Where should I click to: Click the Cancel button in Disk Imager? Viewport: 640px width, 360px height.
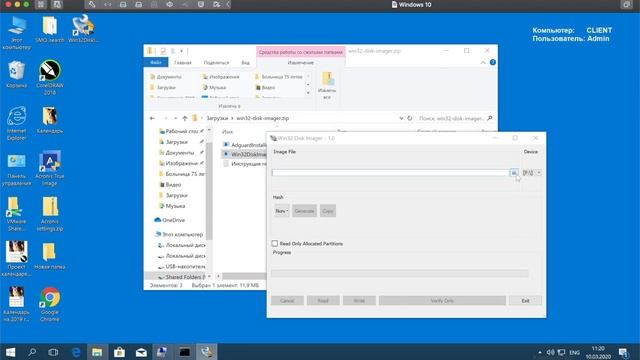click(x=287, y=300)
